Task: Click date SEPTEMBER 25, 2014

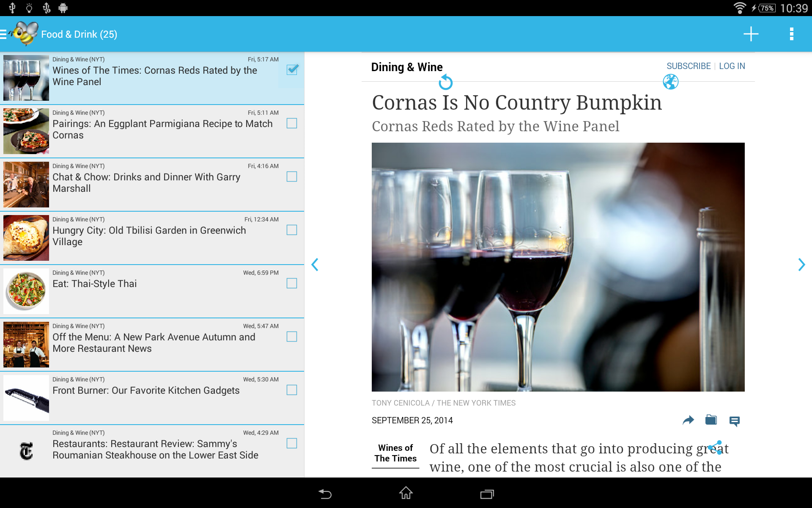Action: pos(412,420)
